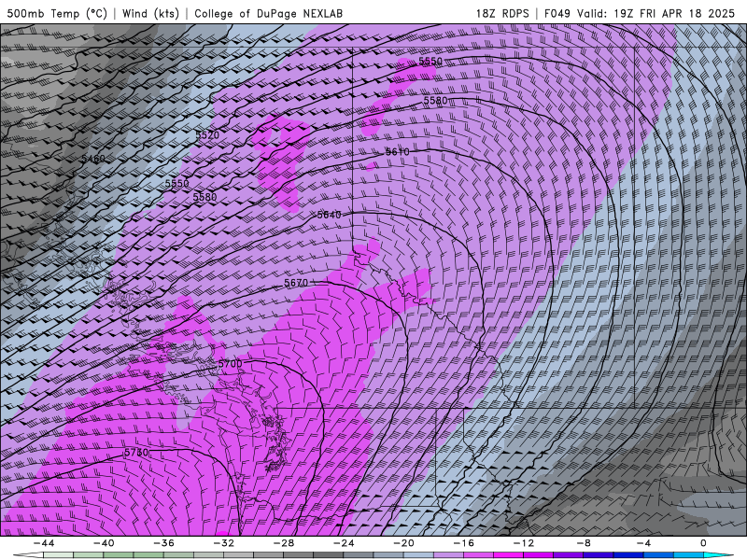The image size is (747, 560).
Task: Click the "College of DuPage NEXLAB" text
Action: click(x=268, y=13)
